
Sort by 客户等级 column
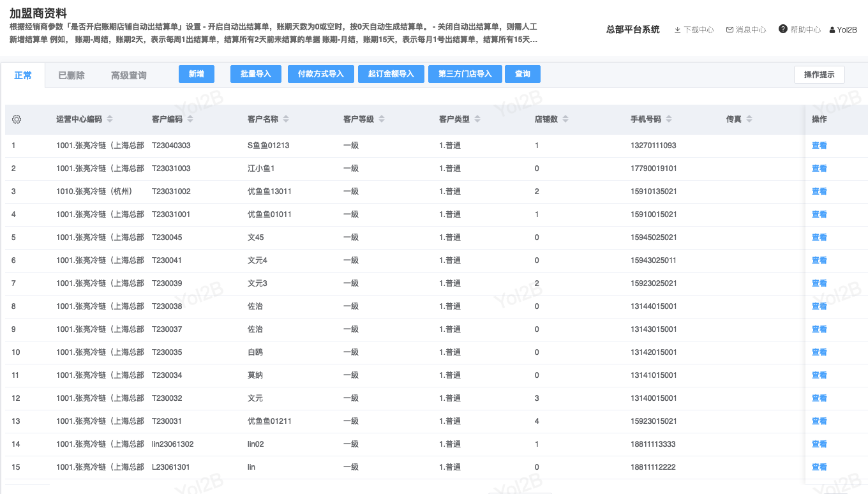coord(382,119)
